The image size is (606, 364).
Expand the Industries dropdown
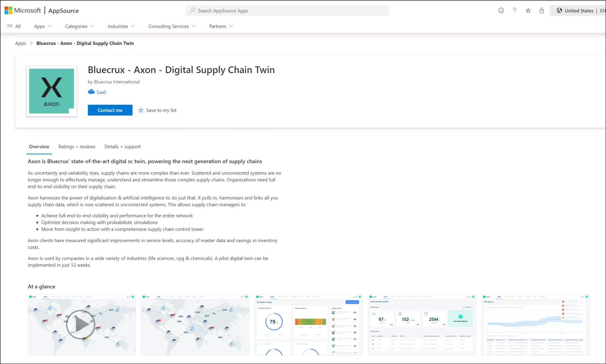tap(121, 26)
